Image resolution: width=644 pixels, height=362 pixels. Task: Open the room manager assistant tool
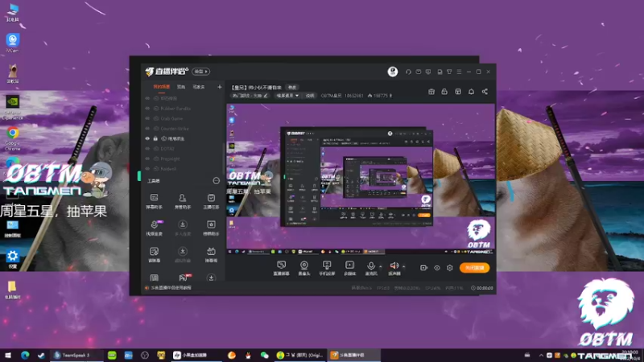pos(183,202)
